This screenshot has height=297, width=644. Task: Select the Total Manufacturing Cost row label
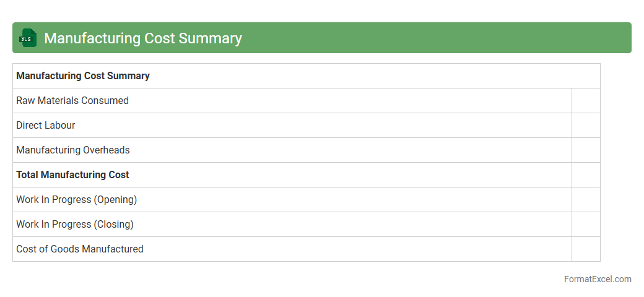click(x=72, y=174)
